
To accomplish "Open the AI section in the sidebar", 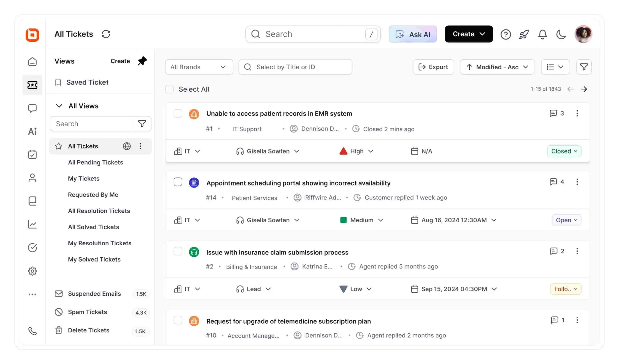I will click(32, 131).
